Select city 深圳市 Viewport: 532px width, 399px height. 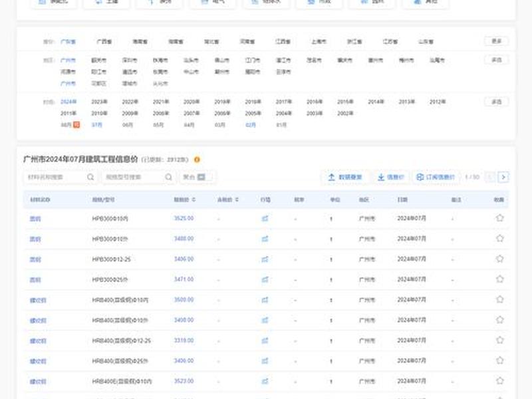130,60
